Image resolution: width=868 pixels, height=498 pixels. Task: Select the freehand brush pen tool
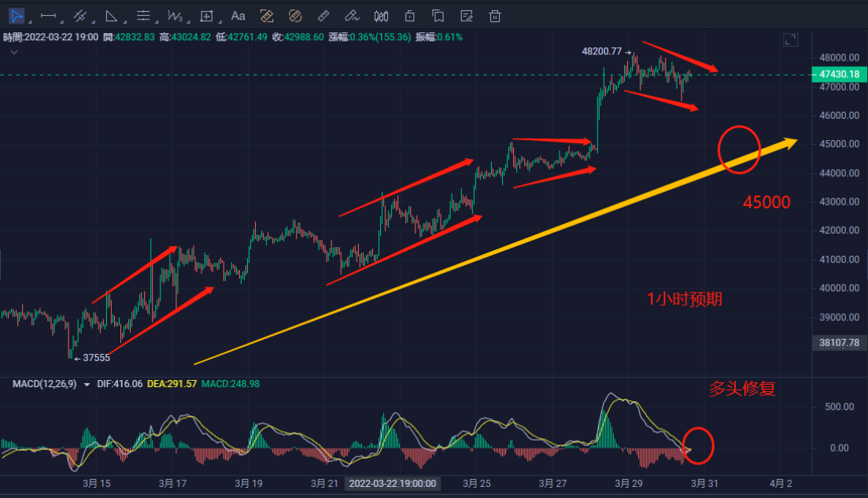point(352,16)
